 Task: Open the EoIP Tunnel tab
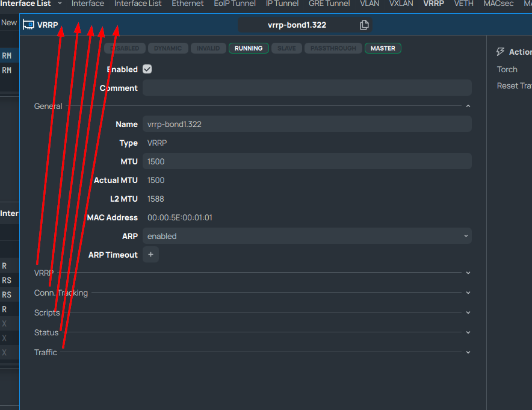[235, 4]
